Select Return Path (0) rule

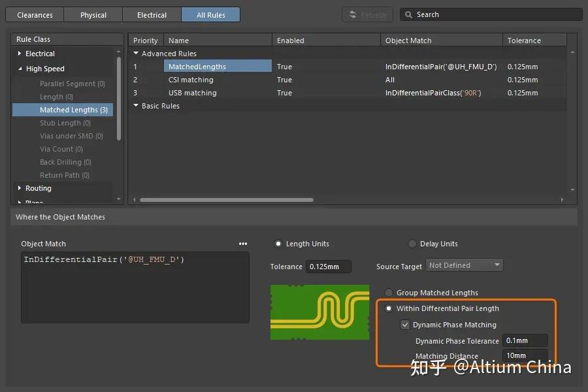(65, 175)
